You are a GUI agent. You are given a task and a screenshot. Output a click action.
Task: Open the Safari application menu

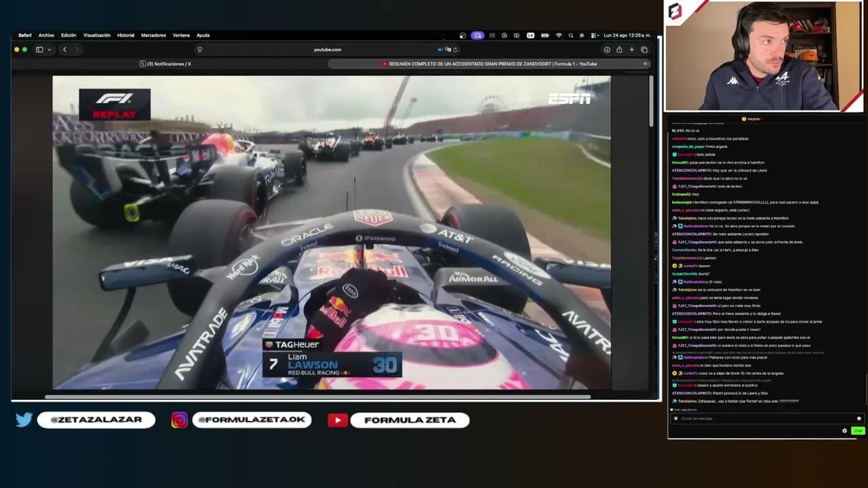click(25, 35)
